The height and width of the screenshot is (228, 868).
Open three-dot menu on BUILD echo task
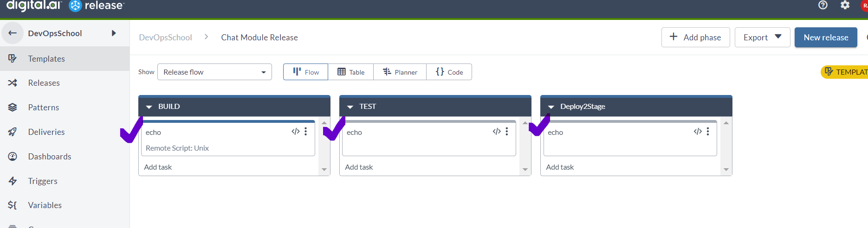(x=306, y=132)
